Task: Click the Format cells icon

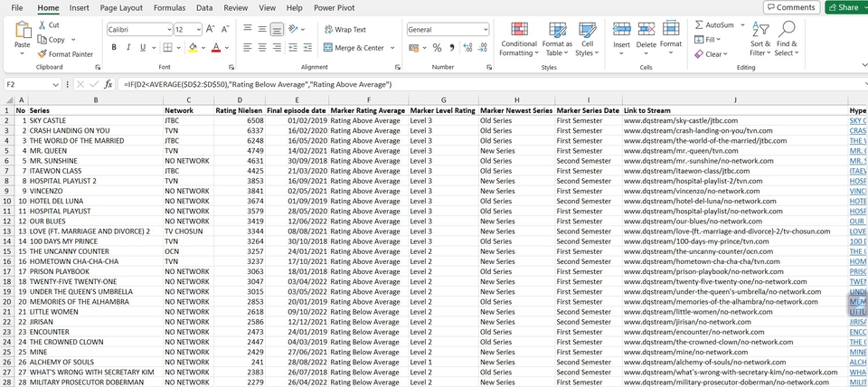Action: pos(670,29)
